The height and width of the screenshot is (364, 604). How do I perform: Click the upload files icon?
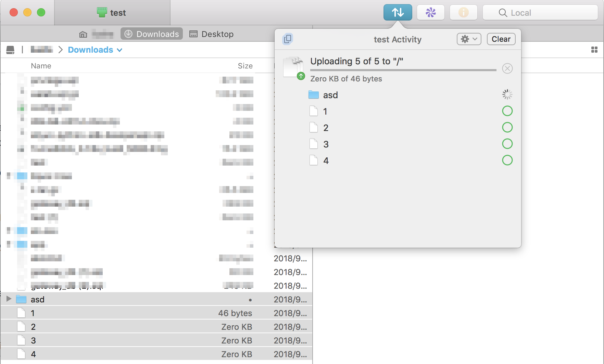click(x=294, y=68)
